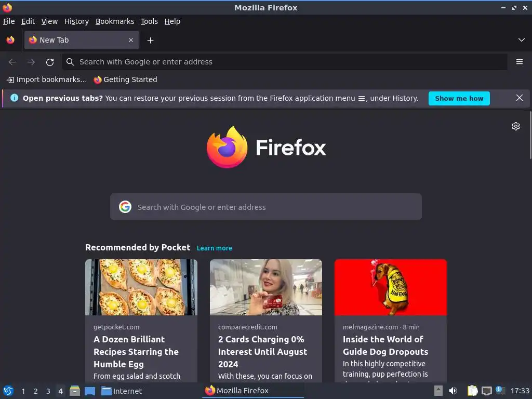Open the volume control tray icon
Image resolution: width=532 pixels, height=399 pixels.
point(453,391)
